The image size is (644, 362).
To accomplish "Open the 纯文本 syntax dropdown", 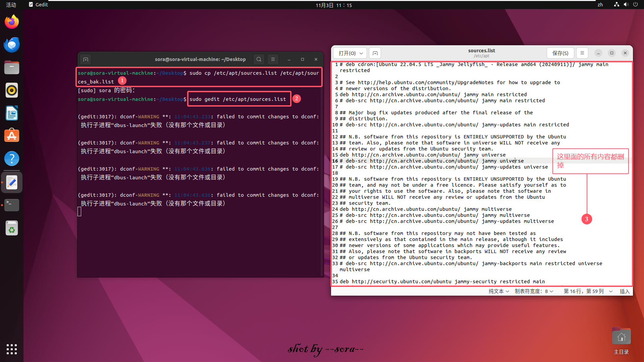I will pyautogui.click(x=499, y=291).
